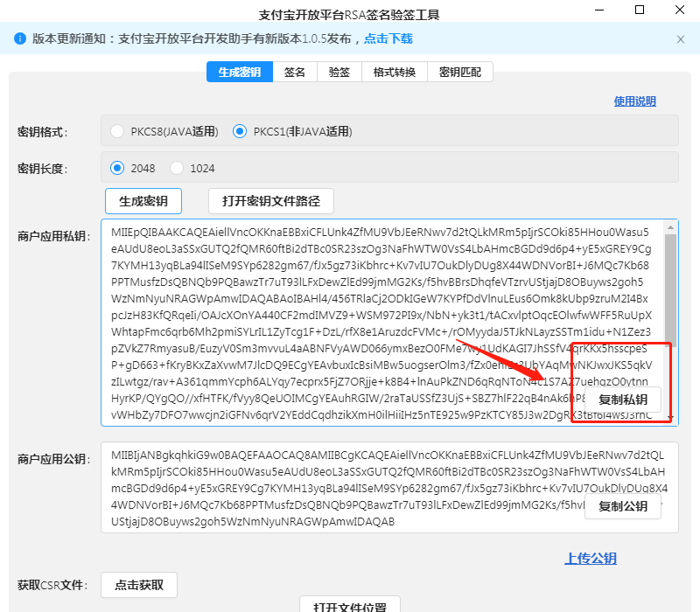This screenshot has height=612, width=700.
Task: Choose PKCS1(非JAVA适用) key format
Action: point(293,132)
